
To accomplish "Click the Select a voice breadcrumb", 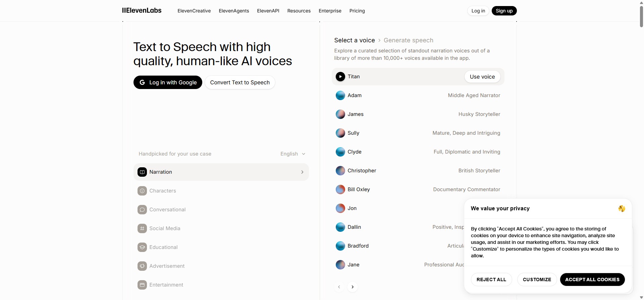I will [355, 40].
